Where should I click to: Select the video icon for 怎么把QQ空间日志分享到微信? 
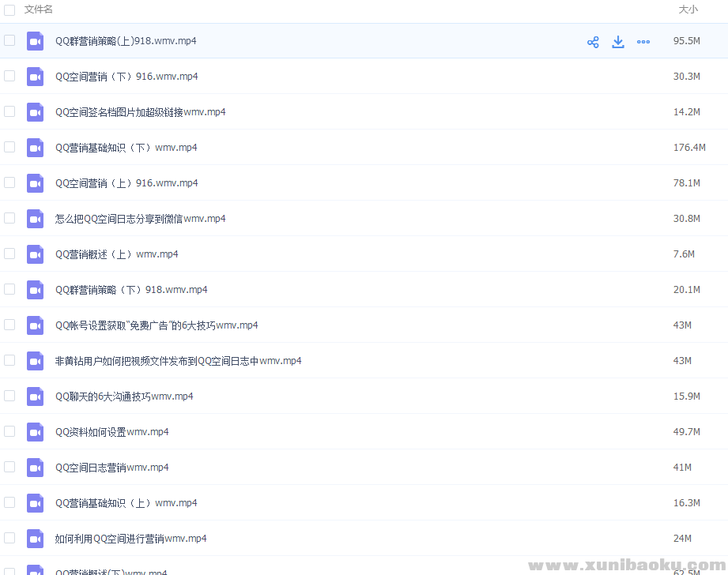click(35, 219)
